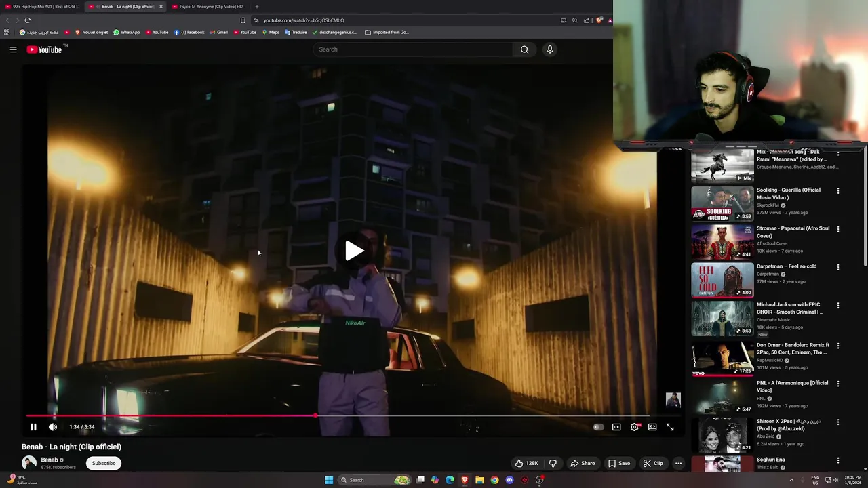Open options for Shireen X 2Pac suggestion

838,422
